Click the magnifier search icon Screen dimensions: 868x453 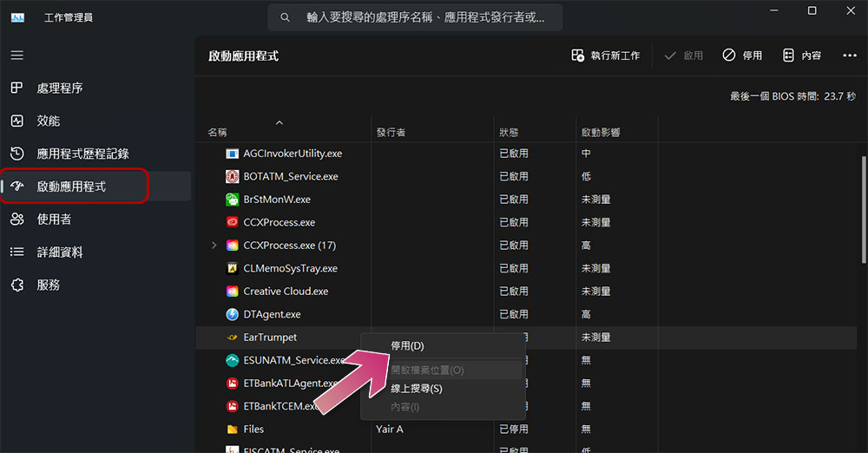pyautogui.click(x=285, y=17)
